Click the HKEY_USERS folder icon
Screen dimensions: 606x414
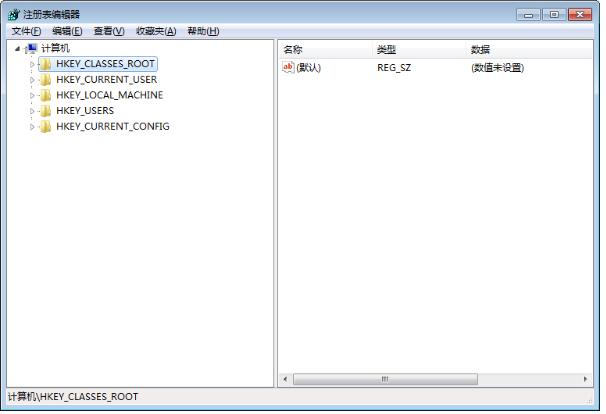46,111
